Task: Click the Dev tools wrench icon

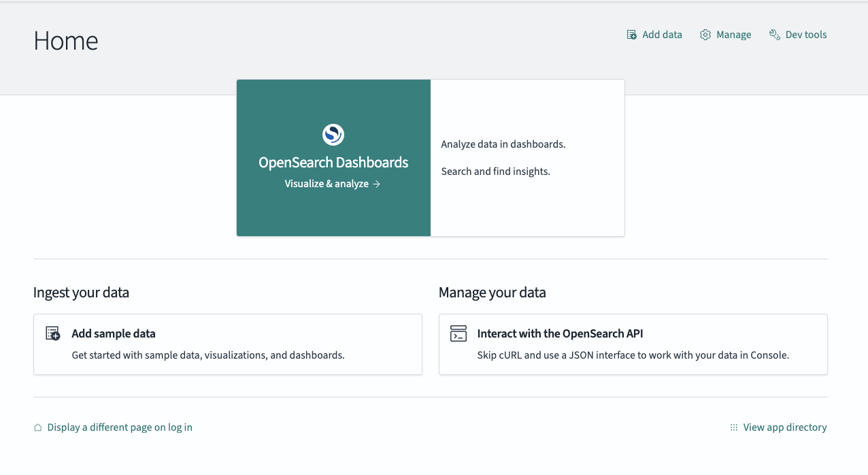Action: click(774, 35)
